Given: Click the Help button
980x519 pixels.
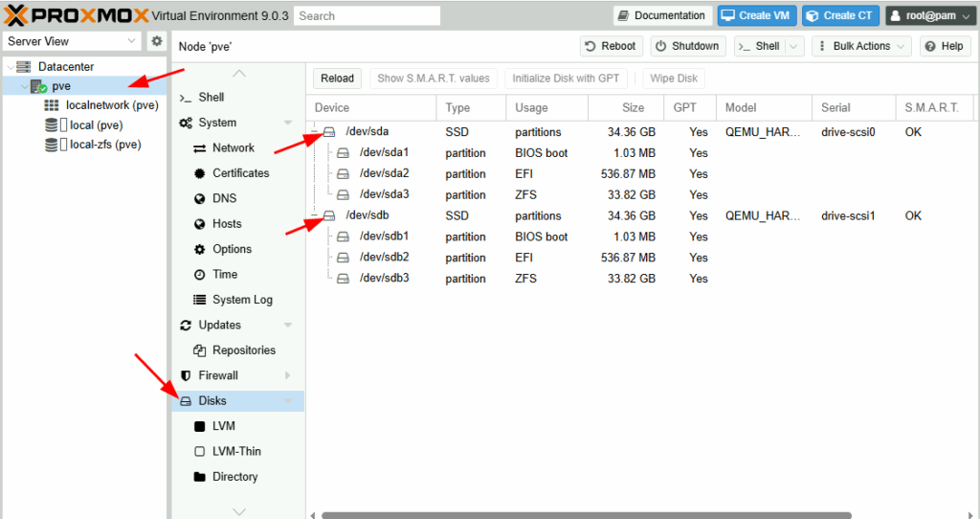Looking at the screenshot, I should 945,46.
